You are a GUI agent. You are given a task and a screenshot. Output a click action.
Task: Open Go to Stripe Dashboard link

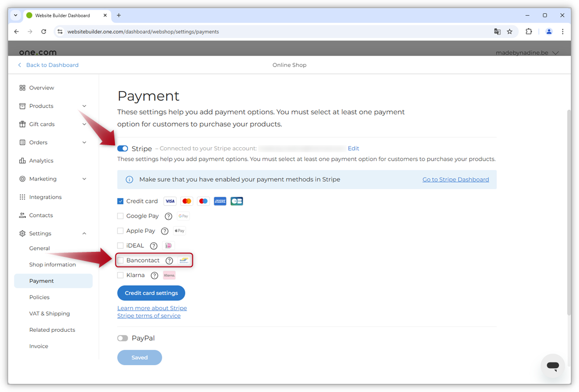pos(456,180)
